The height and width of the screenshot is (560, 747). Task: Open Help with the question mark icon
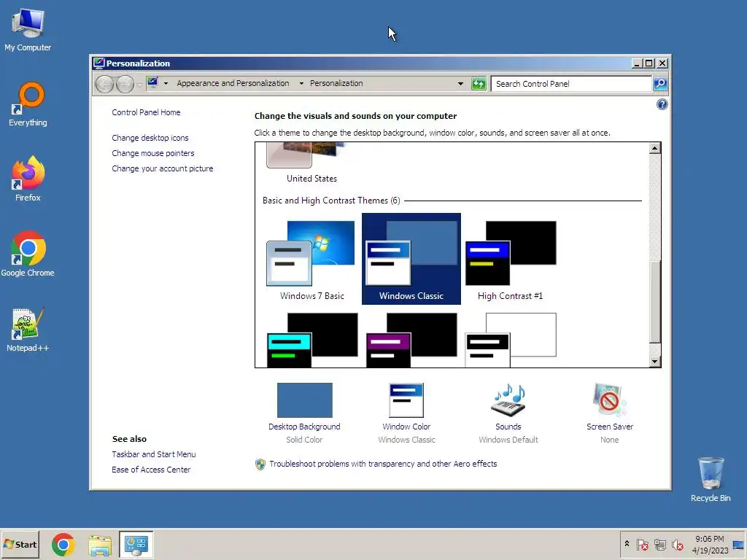662,104
